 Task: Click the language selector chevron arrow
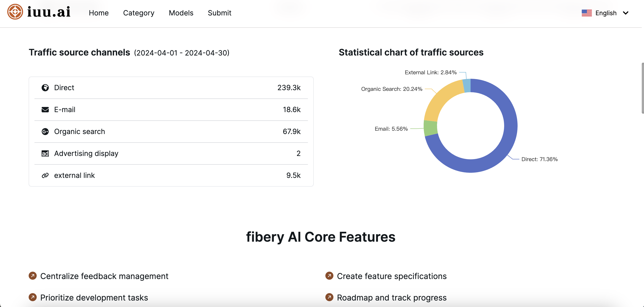625,13
